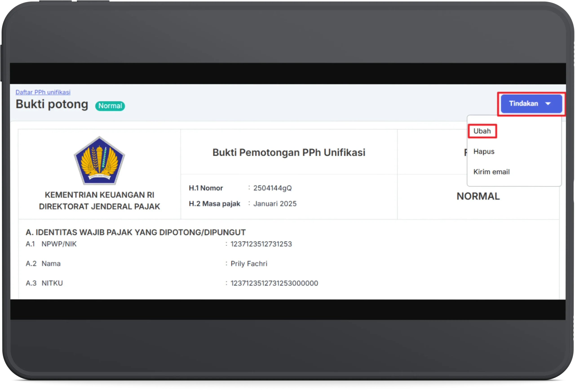Click the Bukti Pemotongan PPh Unifikasi heading
Screen dimensions: 575x392
tap(289, 153)
